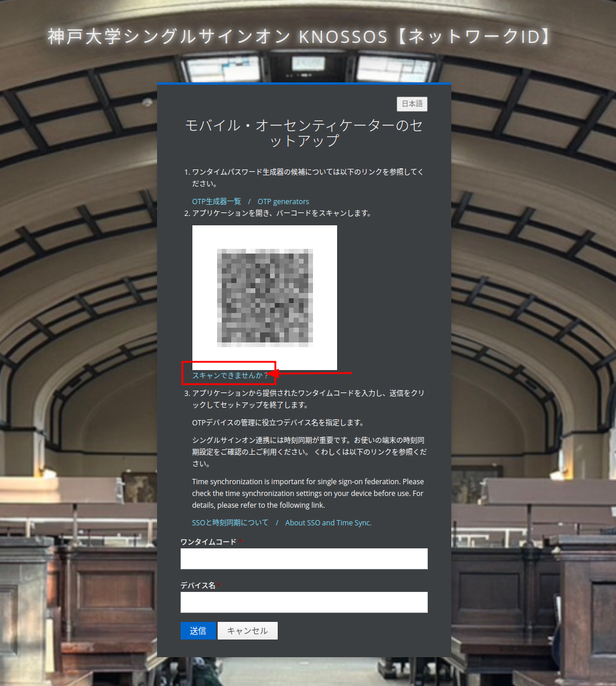Click the スキャンできませんか？ link
The width and height of the screenshot is (616, 686).
230,375
